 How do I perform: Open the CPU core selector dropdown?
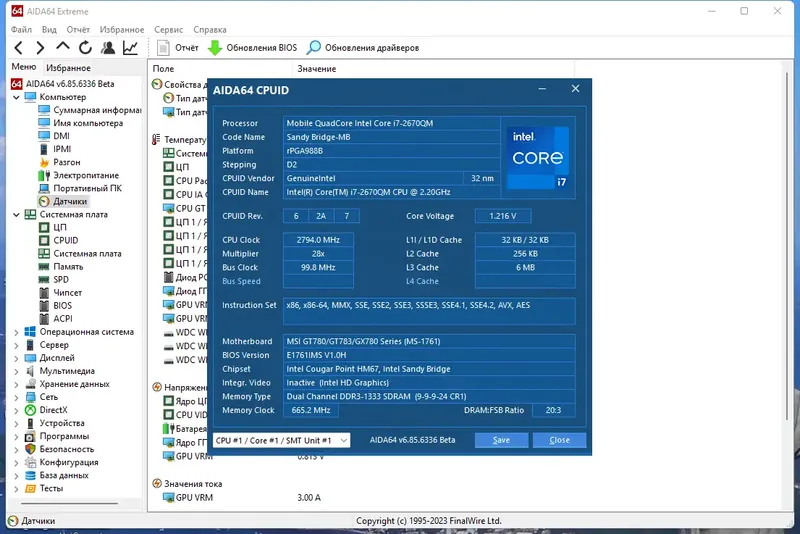pyautogui.click(x=282, y=440)
